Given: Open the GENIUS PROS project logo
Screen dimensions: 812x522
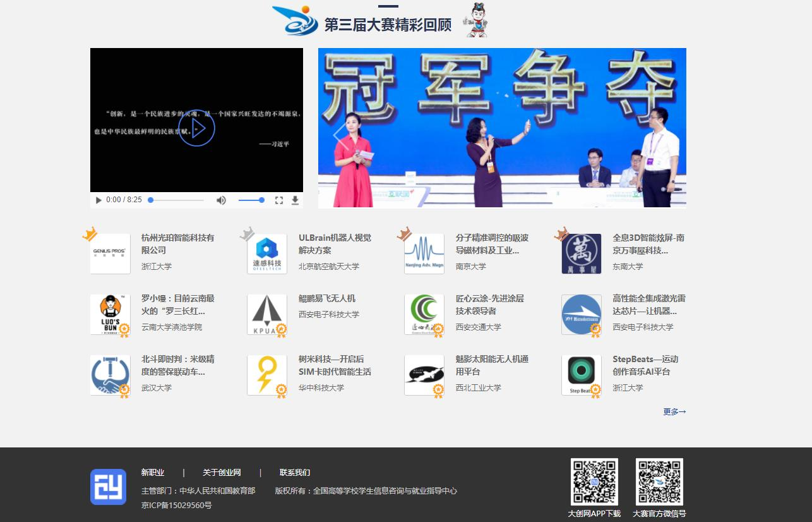Looking at the screenshot, I should point(110,253).
